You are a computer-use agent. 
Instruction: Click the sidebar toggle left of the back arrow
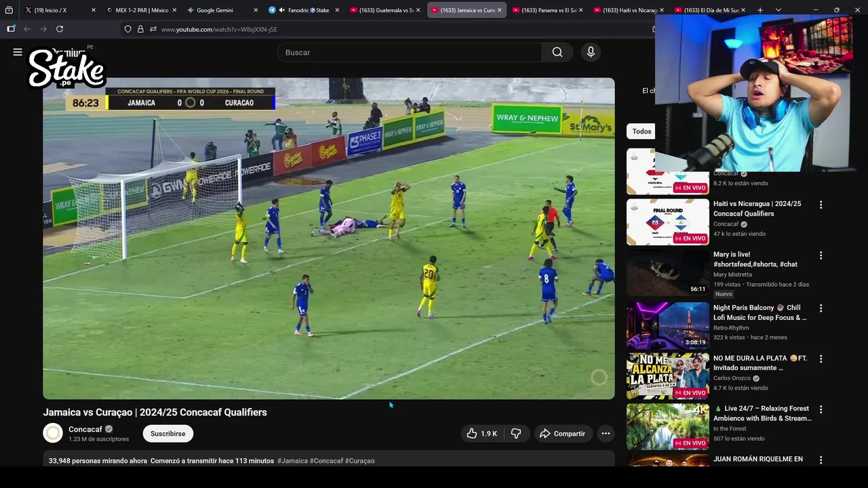click(x=11, y=29)
